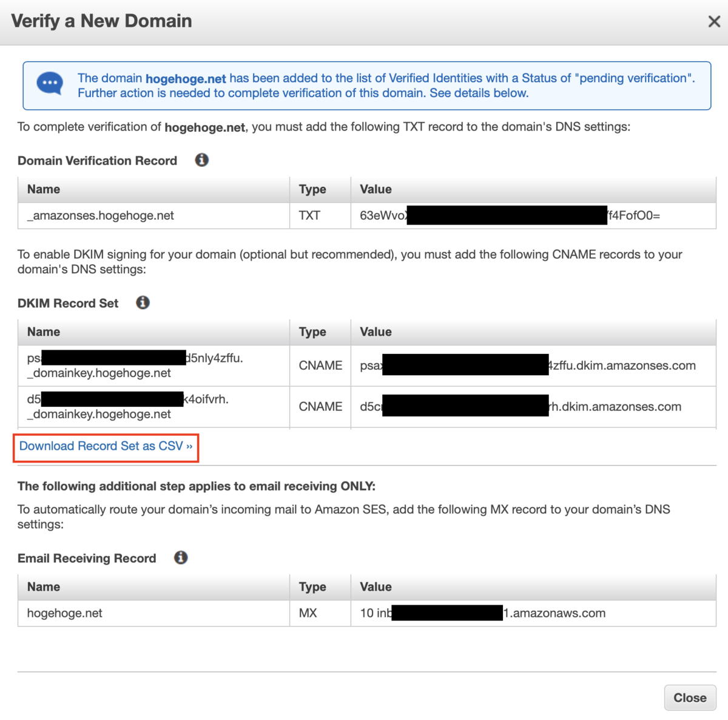Click the info icon beside Email Receiving Record
Viewport: 728px width, 720px height.
[x=181, y=558]
